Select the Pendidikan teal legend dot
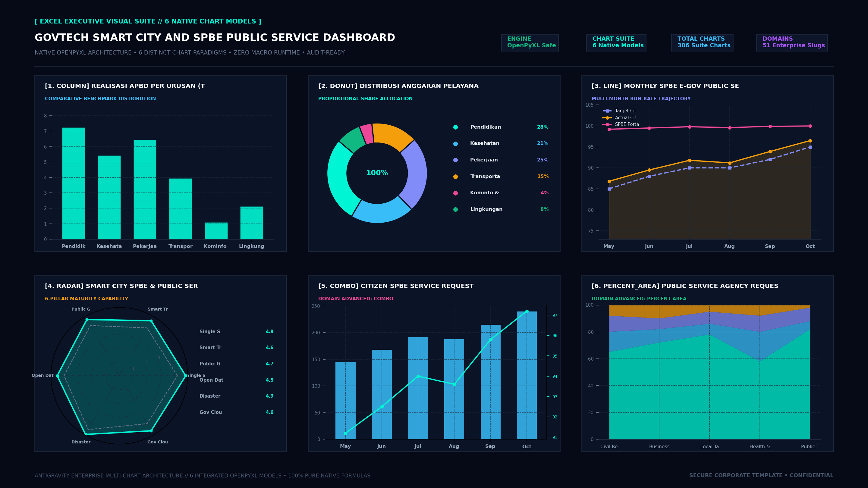The image size is (868, 488). click(456, 127)
